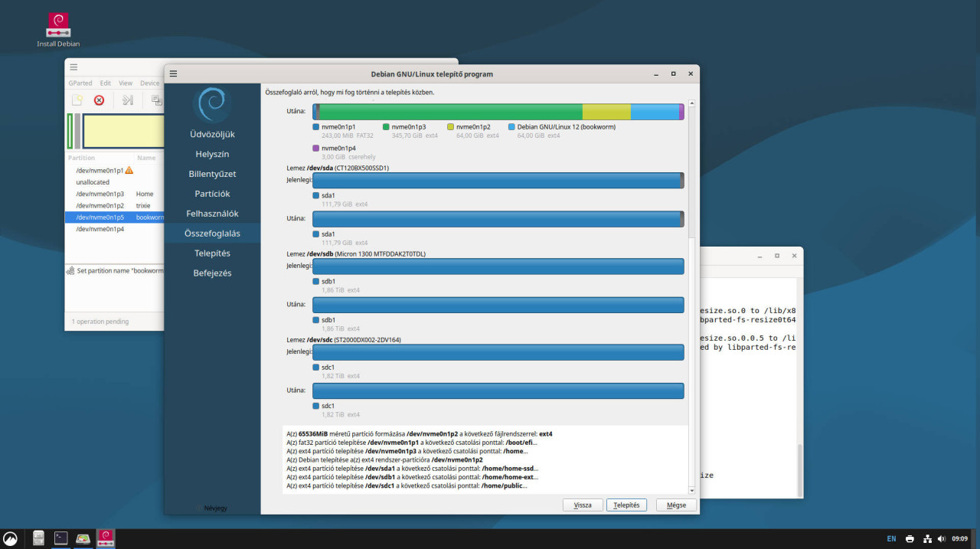Click the yellow partition block in GParted

tap(122, 131)
